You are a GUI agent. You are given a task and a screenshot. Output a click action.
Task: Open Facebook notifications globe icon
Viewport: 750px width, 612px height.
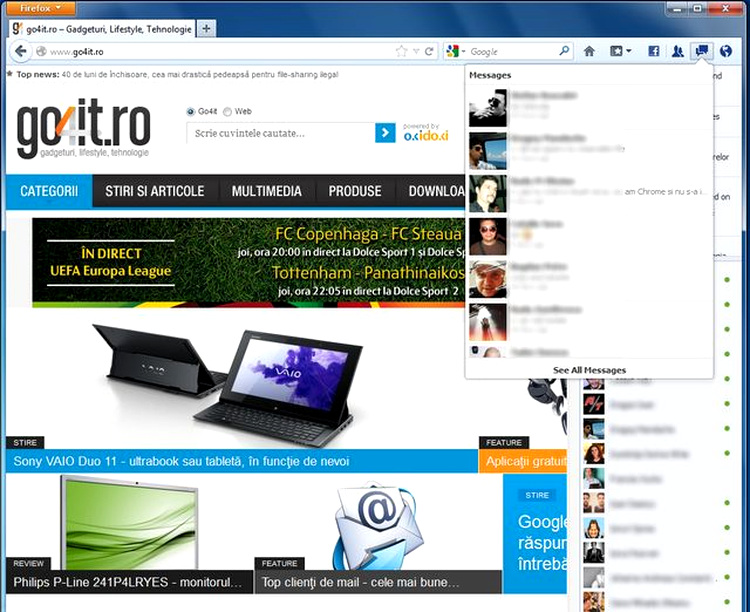pyautogui.click(x=726, y=51)
